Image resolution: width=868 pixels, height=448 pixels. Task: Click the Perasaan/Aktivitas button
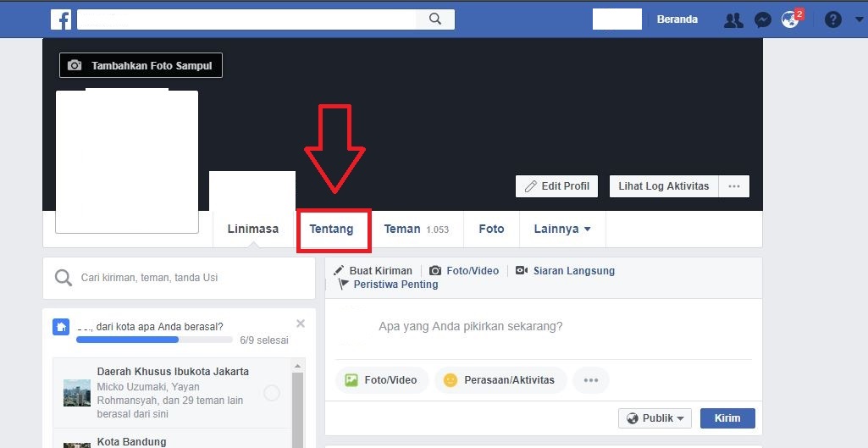pos(500,380)
